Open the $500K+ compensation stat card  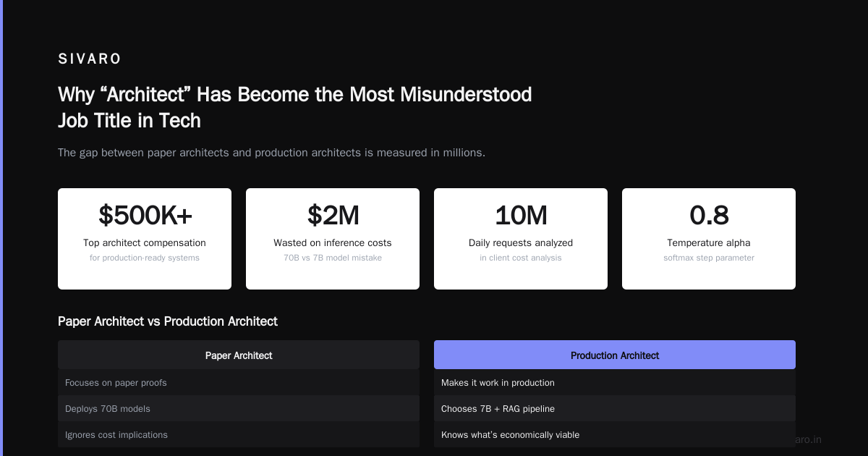click(145, 239)
